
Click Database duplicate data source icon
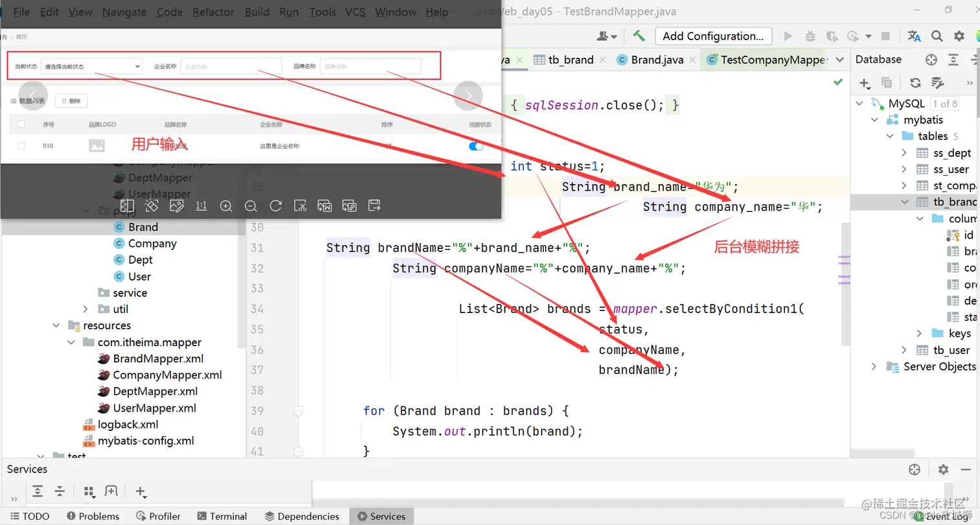tap(887, 82)
